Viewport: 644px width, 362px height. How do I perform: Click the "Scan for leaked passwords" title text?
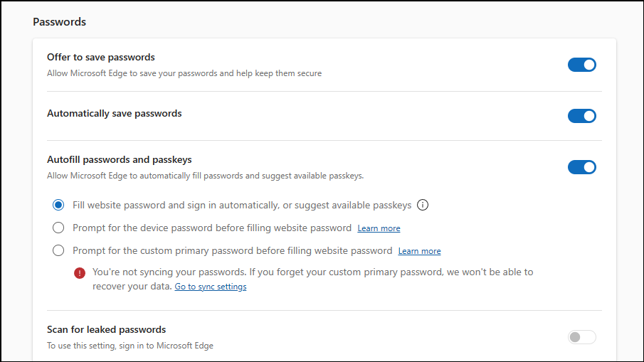click(106, 330)
